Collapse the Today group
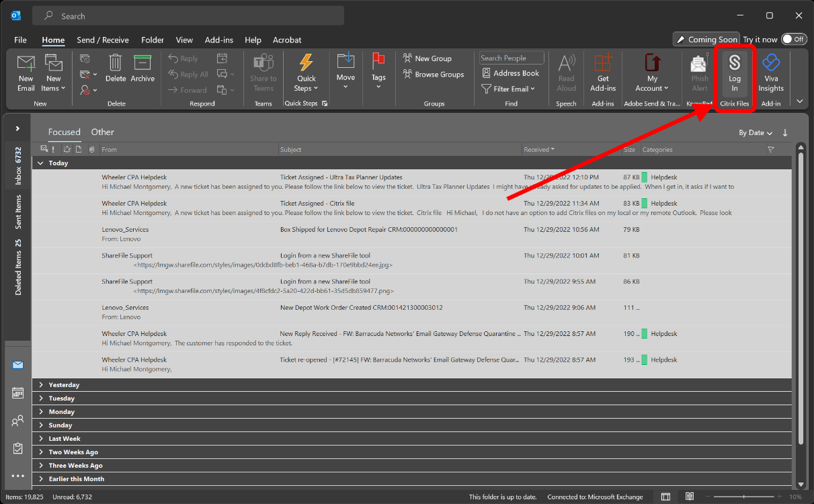This screenshot has height=504, width=814. pyautogui.click(x=41, y=163)
